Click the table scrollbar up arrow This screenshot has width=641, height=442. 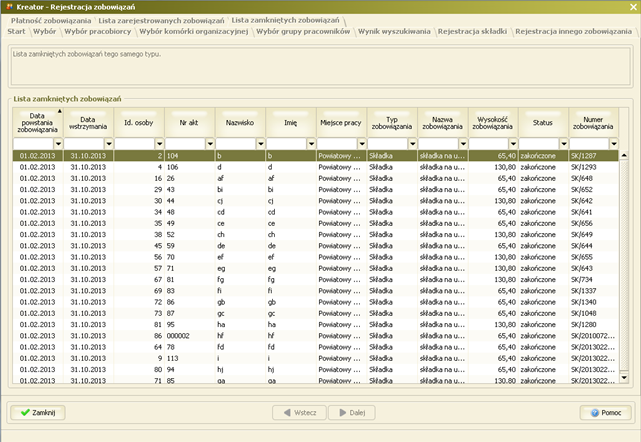coord(624,155)
